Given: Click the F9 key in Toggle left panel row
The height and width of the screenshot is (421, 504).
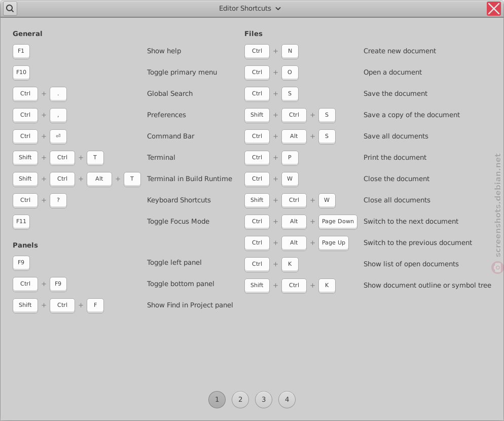Looking at the screenshot, I should point(21,263).
